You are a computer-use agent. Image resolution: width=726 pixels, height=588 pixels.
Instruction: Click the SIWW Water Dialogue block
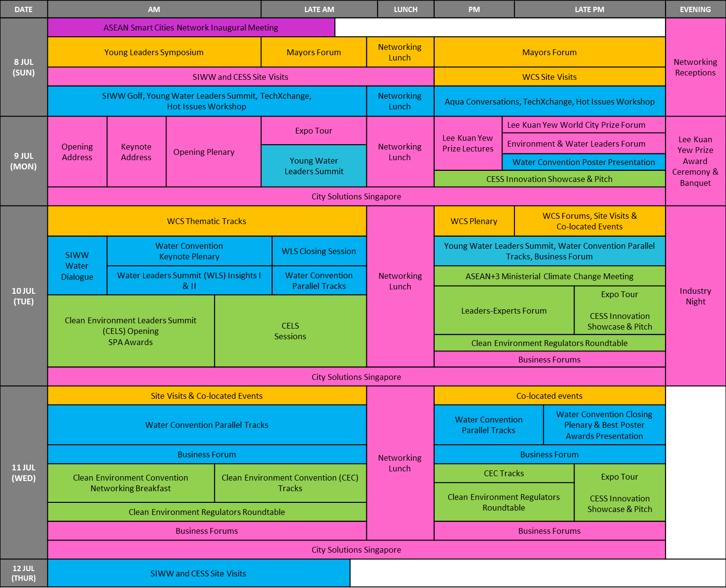[x=77, y=266]
